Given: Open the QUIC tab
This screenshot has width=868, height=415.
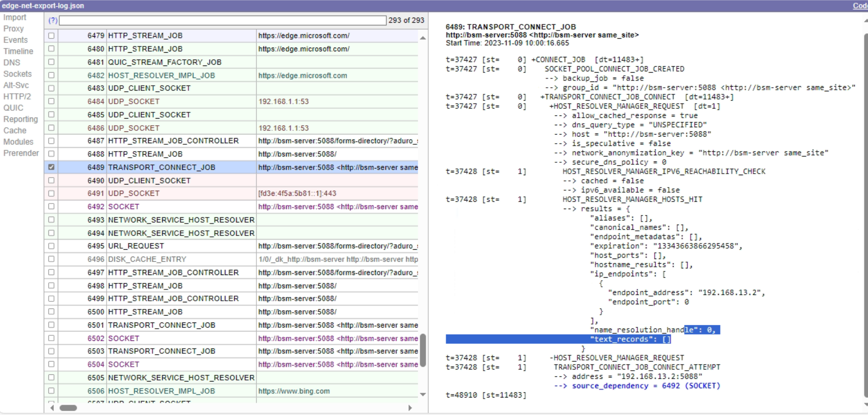Looking at the screenshot, I should 13,108.
